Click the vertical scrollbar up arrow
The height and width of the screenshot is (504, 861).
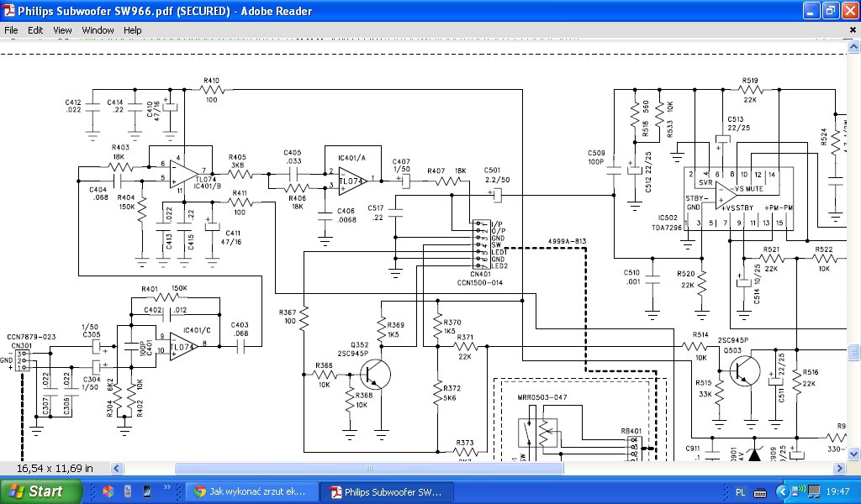854,47
